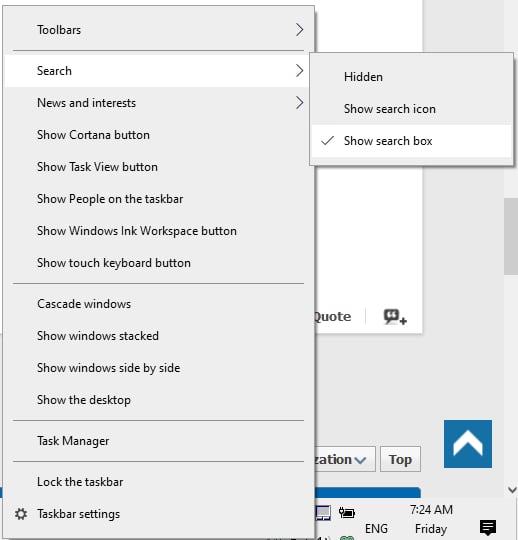Select Show search icon option
Screen dimensions: 518x540
click(x=411, y=109)
